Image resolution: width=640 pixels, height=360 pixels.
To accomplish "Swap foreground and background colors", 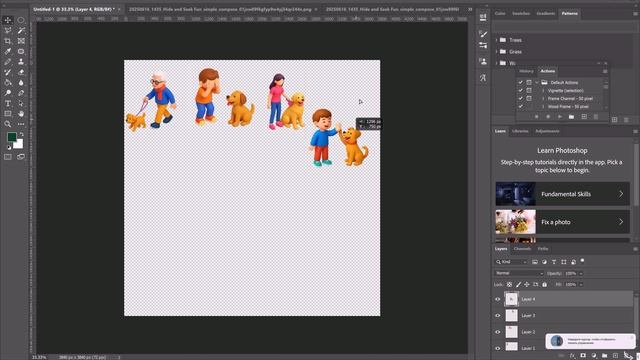I will click(21, 134).
